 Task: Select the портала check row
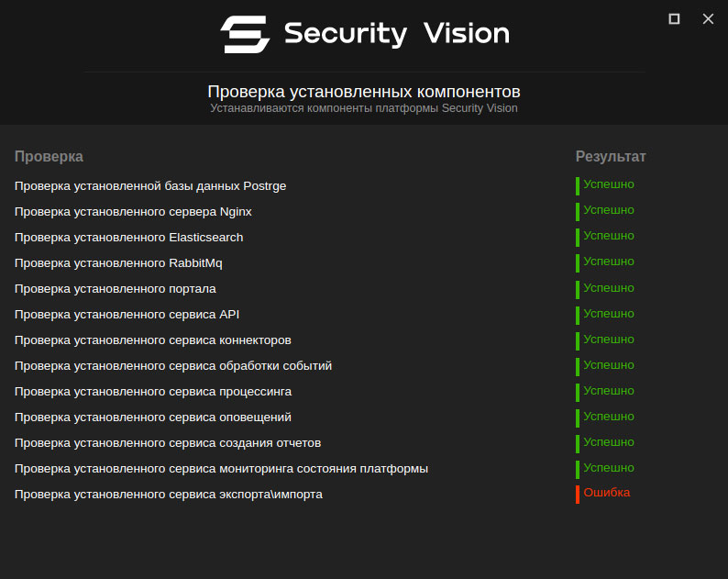pyautogui.click(x=116, y=289)
